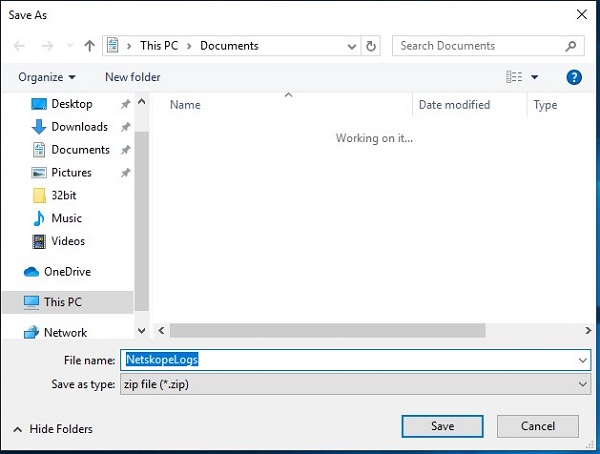Click the refresh button beside address bar
The image size is (600, 454).
click(372, 46)
